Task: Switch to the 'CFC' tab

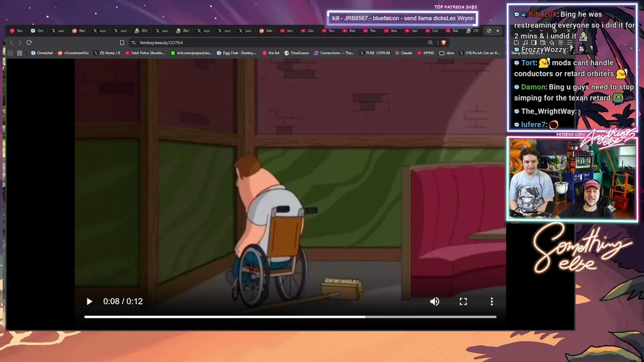Action: [x=472, y=31]
